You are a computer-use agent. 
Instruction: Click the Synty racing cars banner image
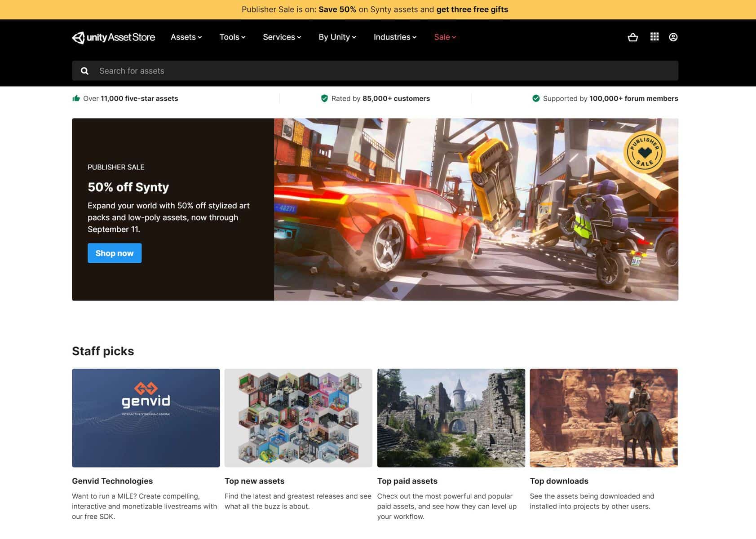pyautogui.click(x=476, y=209)
